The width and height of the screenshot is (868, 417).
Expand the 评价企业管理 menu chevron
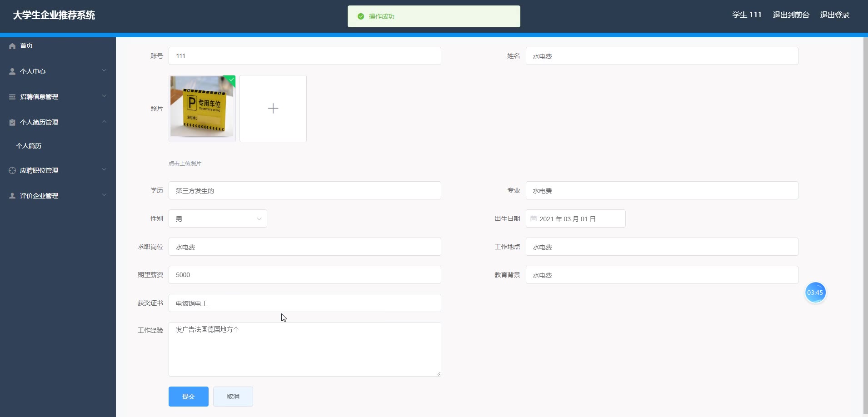tap(104, 195)
